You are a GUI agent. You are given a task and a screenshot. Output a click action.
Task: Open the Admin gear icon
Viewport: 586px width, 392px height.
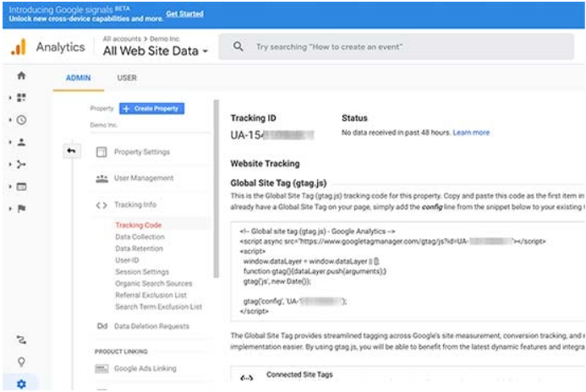[x=21, y=384]
